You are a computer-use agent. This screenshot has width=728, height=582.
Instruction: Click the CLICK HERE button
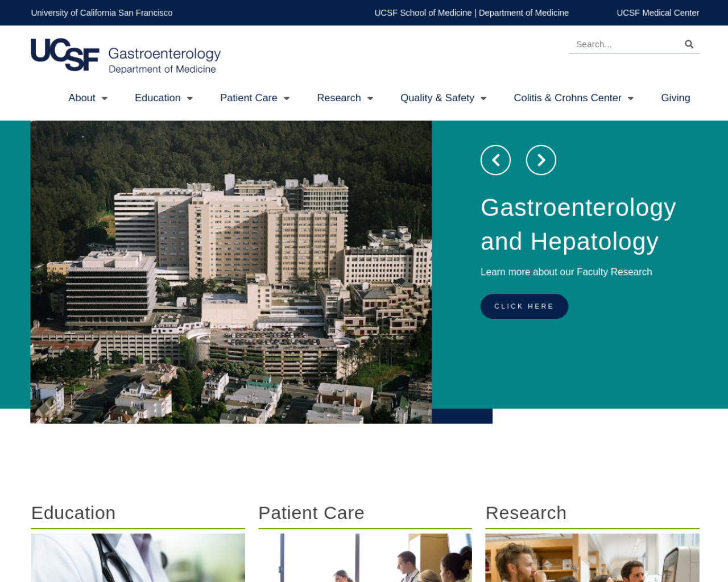(524, 306)
